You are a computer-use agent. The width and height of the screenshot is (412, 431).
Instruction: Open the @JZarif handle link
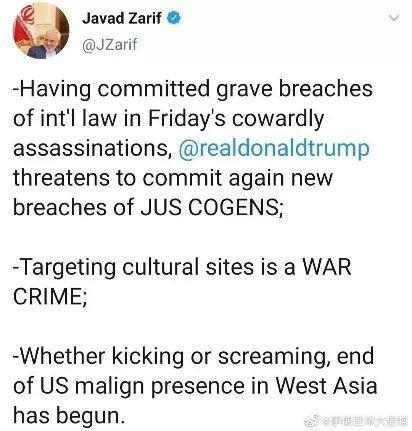pyautogui.click(x=109, y=44)
